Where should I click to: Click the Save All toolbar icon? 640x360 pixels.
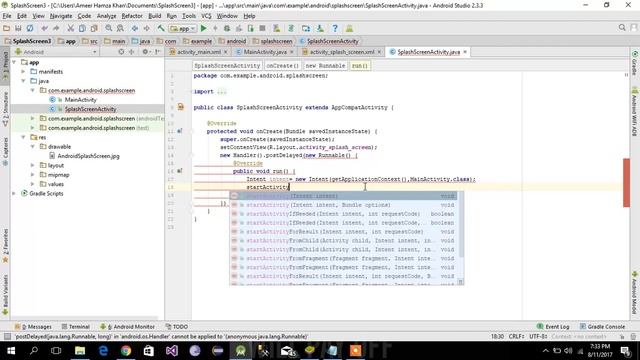[18, 28]
